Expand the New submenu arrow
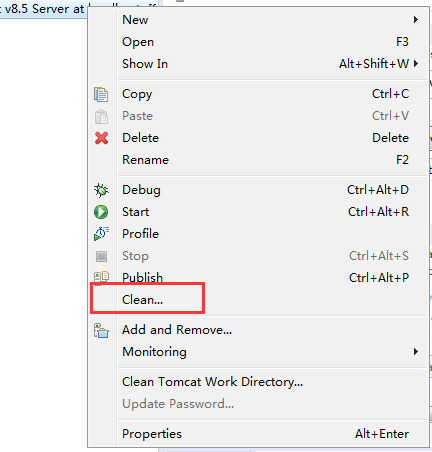Image resolution: width=432 pixels, height=452 pixels. (x=416, y=20)
